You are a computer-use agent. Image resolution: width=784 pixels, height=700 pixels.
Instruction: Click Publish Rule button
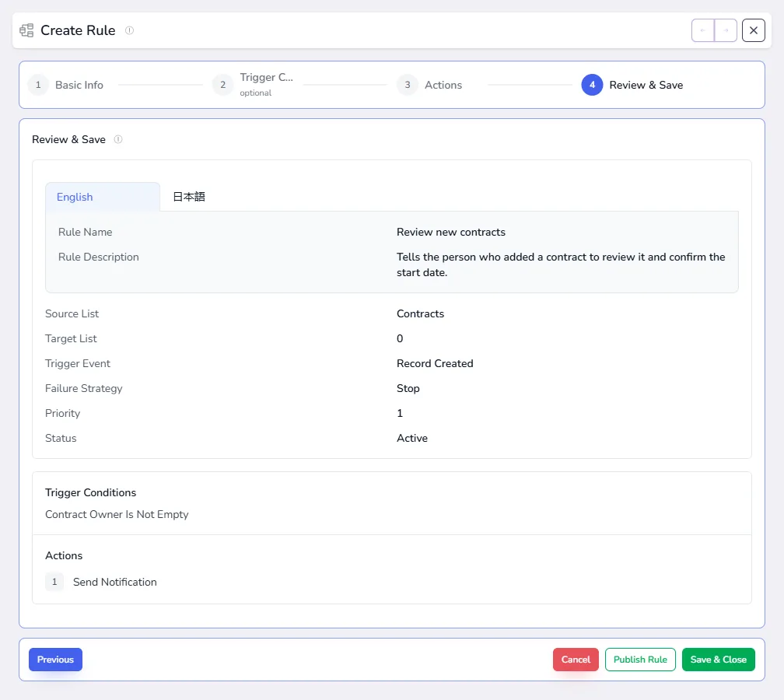641,660
